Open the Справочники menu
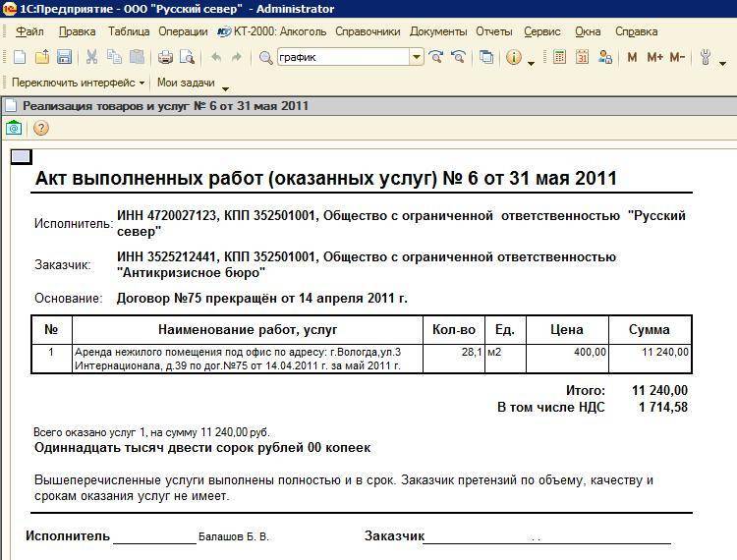Viewport: 737px width, 560px height. 368,31
